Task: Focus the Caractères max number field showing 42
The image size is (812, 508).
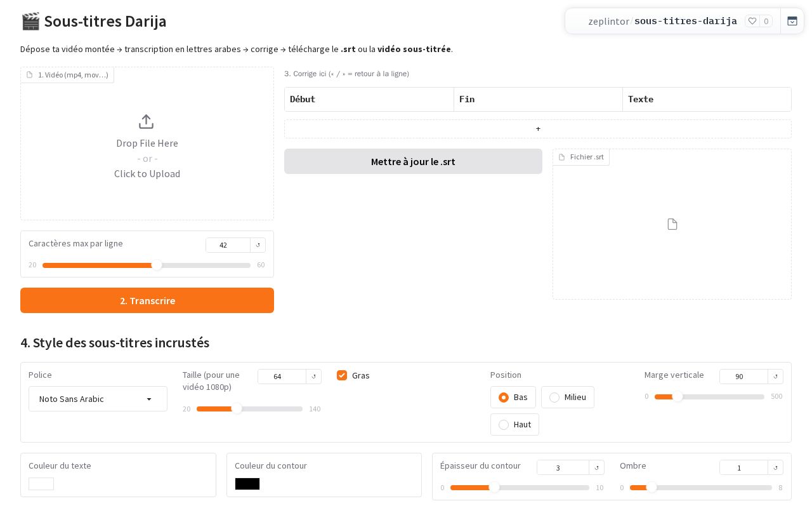Action: [x=228, y=245]
